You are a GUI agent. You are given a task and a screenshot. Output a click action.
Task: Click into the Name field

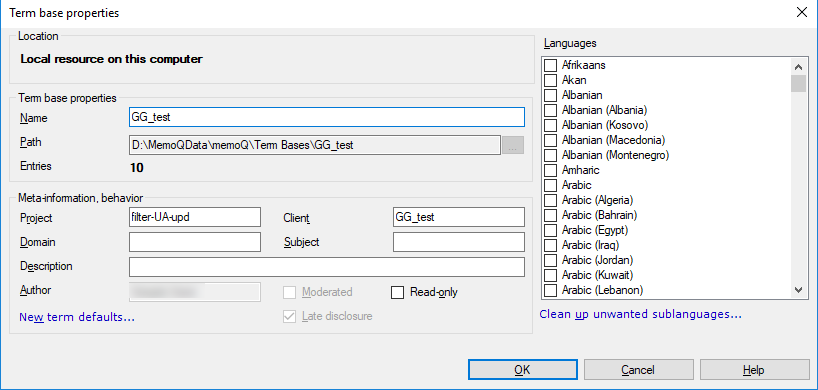pyautogui.click(x=327, y=117)
